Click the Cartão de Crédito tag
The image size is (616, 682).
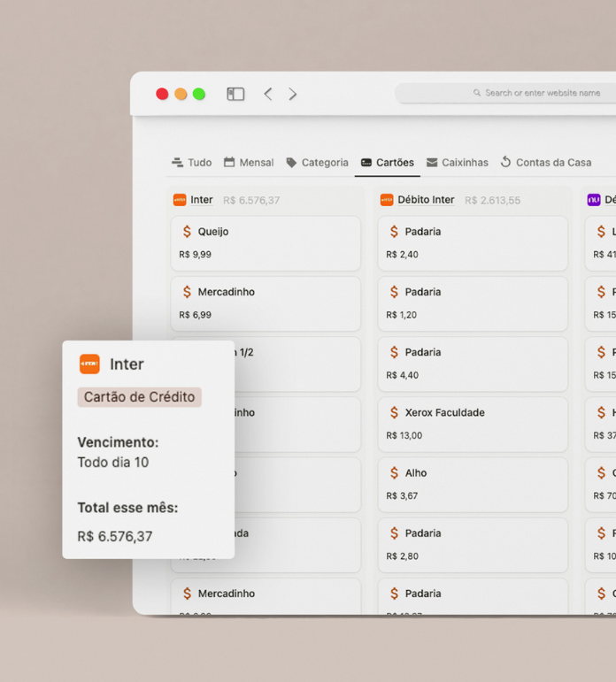click(x=139, y=397)
